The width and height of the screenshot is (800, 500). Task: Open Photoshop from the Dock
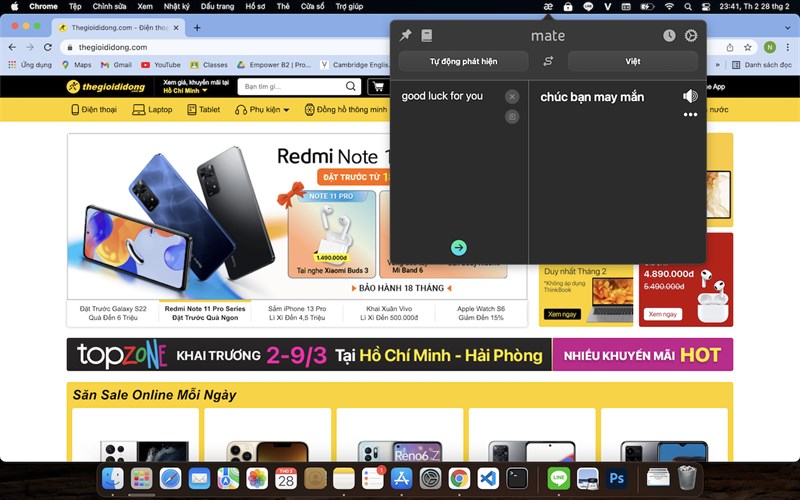tap(616, 479)
